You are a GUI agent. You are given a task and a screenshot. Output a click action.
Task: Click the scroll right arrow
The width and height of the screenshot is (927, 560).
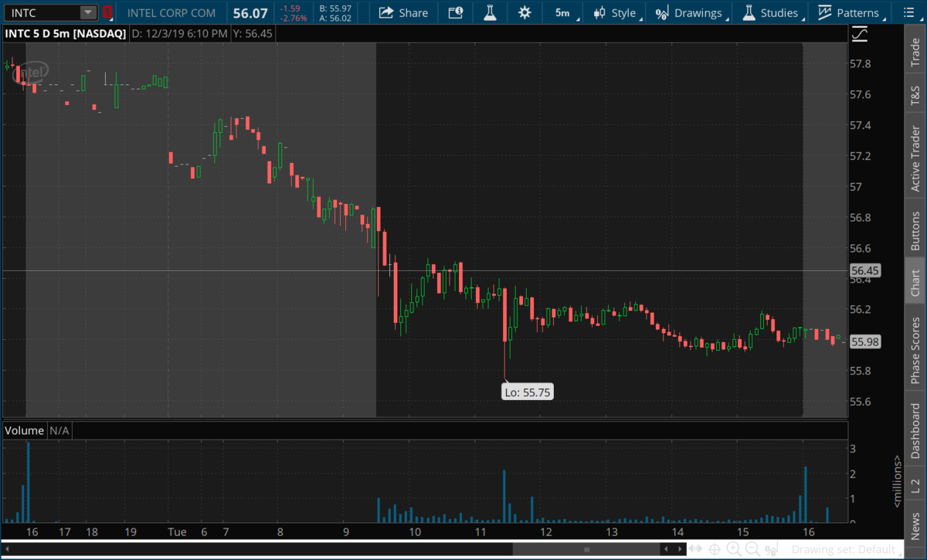pyautogui.click(x=680, y=549)
